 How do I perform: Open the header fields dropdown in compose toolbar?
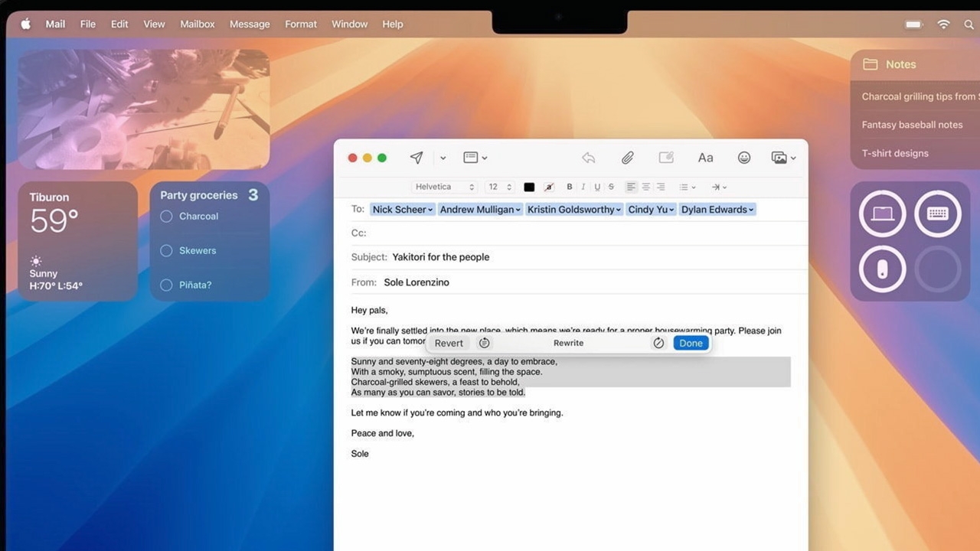click(475, 158)
